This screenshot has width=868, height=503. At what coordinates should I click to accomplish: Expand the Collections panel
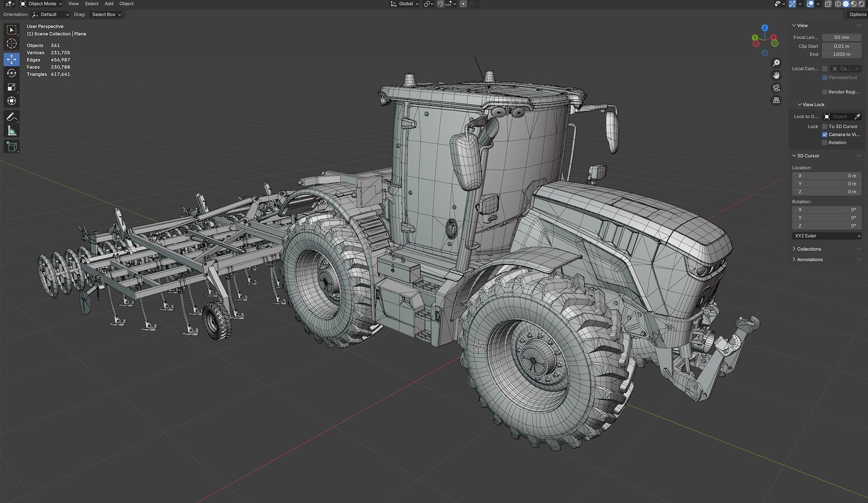(x=807, y=249)
